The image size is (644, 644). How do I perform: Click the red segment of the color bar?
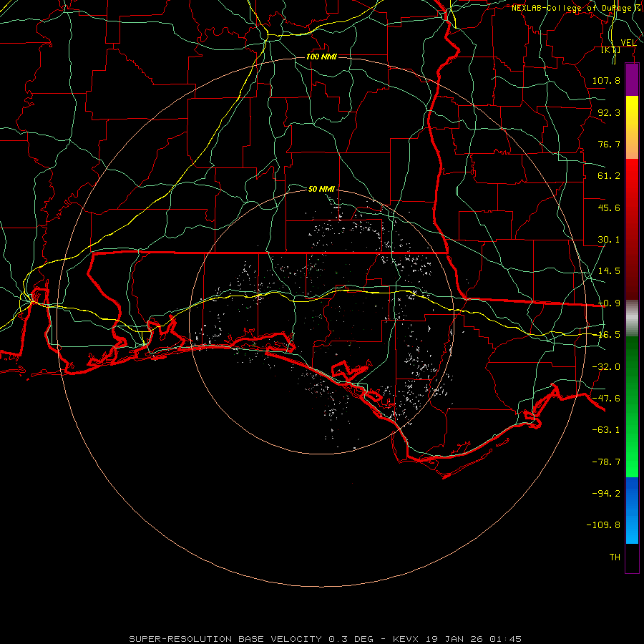coord(632,229)
